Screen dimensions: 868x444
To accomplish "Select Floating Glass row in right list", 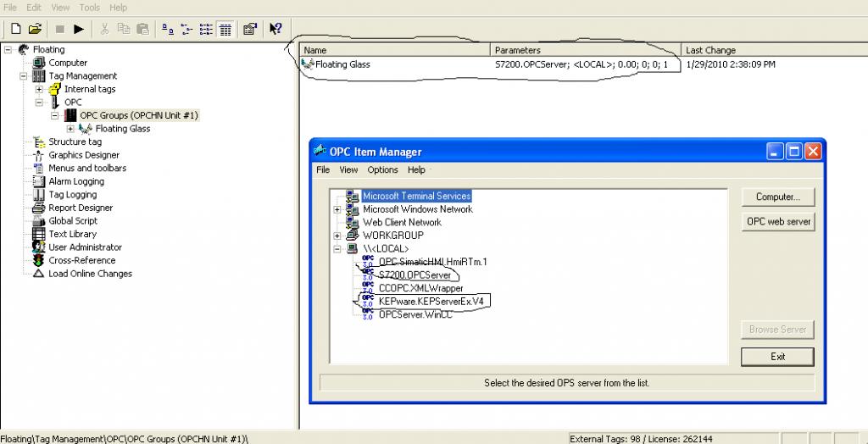I will point(342,64).
